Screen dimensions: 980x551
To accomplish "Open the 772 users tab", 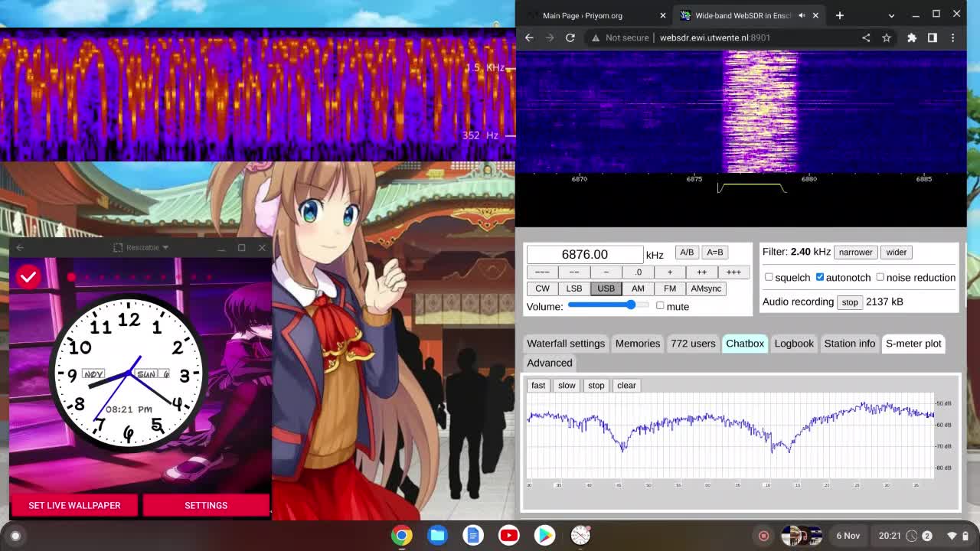I will [x=693, y=343].
